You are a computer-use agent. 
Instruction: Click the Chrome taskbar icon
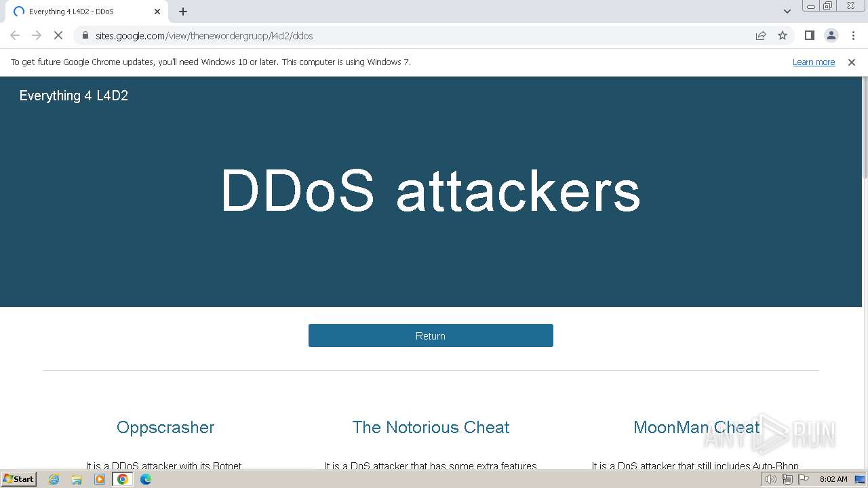[x=123, y=479]
